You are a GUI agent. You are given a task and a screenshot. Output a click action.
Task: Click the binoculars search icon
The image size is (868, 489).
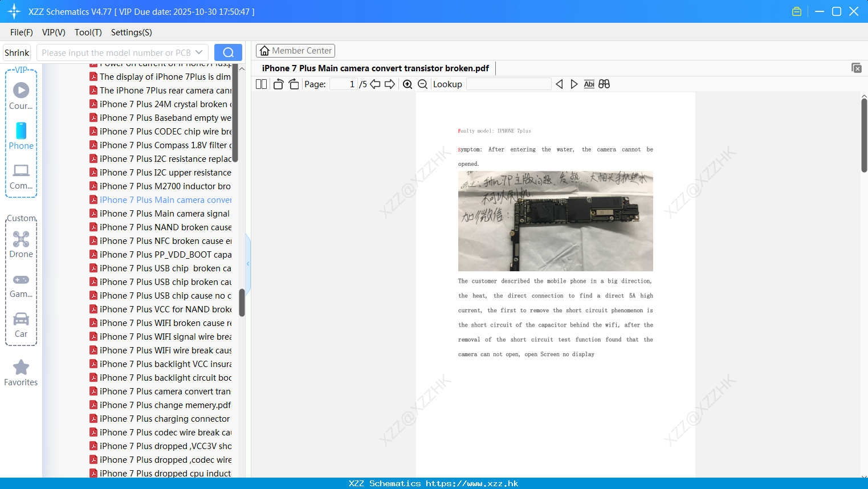coord(604,84)
